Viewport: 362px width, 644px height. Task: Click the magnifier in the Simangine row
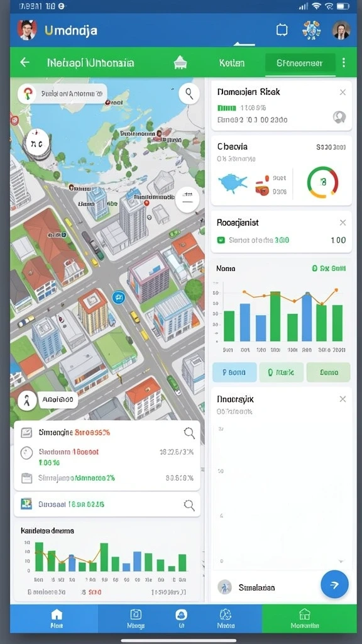click(189, 433)
